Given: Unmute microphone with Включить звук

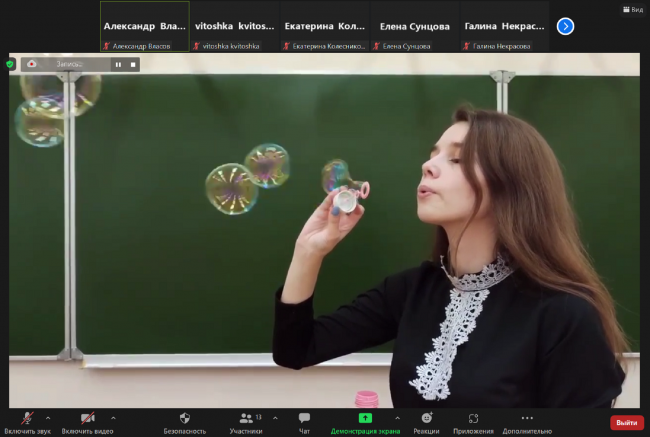Looking at the screenshot, I should point(27,423).
